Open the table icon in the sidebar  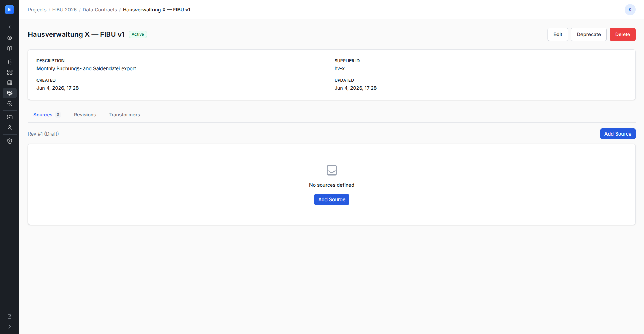pyautogui.click(x=10, y=83)
